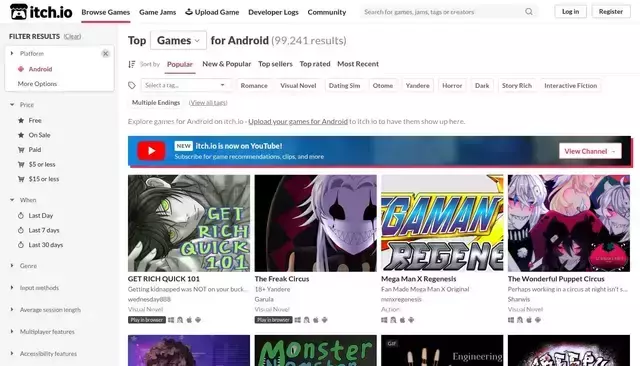Viewport: 640px width, 366px height.
Task: Filter by the Multiple Endings tag
Action: (x=156, y=102)
